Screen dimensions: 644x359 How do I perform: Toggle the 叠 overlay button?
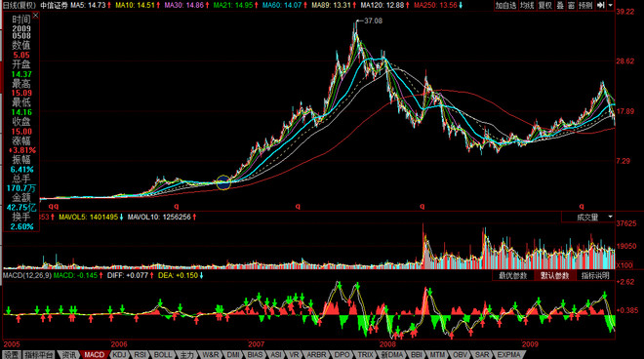560,5
